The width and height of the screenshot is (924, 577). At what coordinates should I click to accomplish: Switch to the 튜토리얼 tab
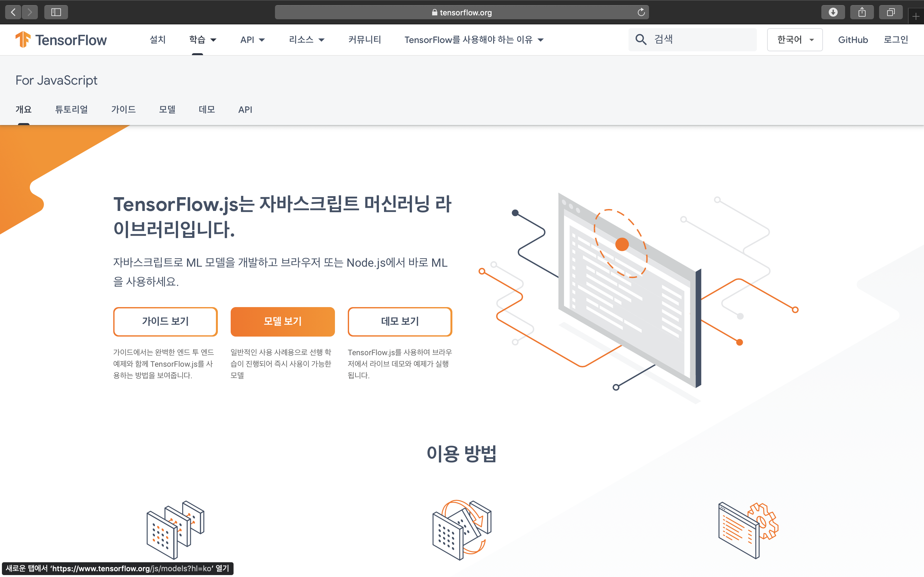click(x=72, y=110)
